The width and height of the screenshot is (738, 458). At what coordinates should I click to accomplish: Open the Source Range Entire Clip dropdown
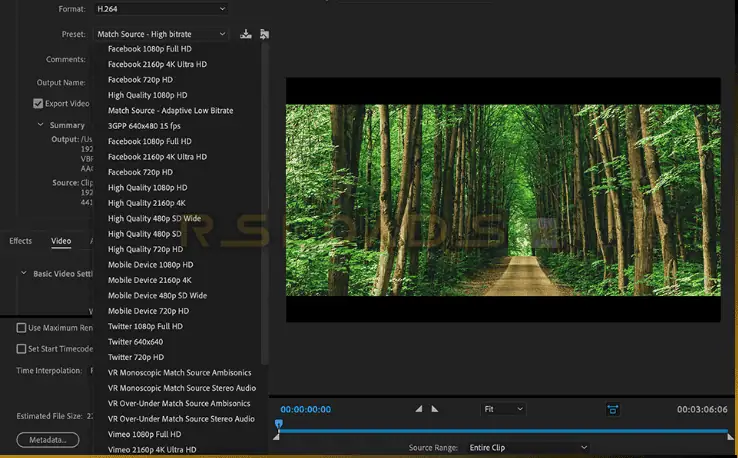click(529, 448)
